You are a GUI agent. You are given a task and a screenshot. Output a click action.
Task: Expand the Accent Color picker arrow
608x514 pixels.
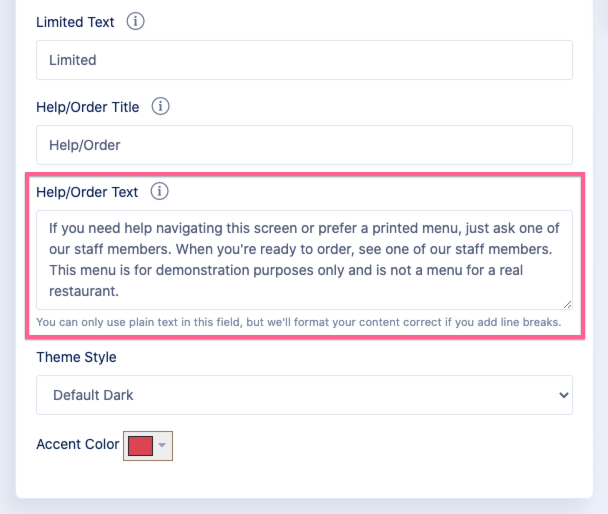point(163,445)
